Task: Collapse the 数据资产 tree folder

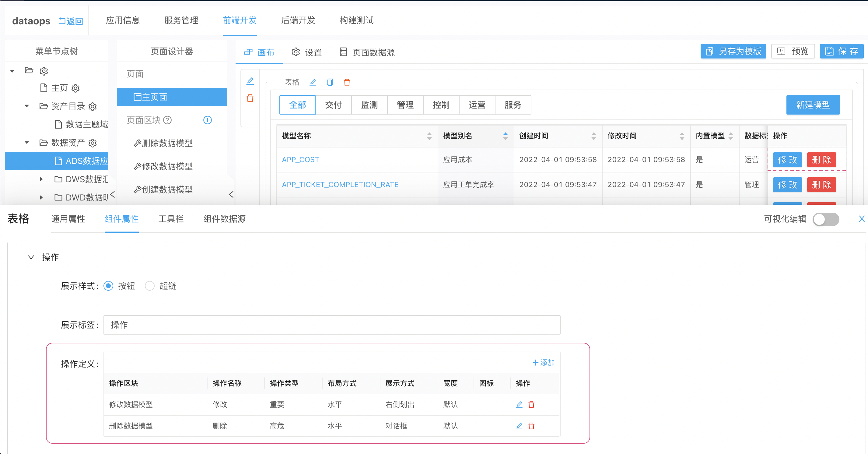Action: (27, 143)
